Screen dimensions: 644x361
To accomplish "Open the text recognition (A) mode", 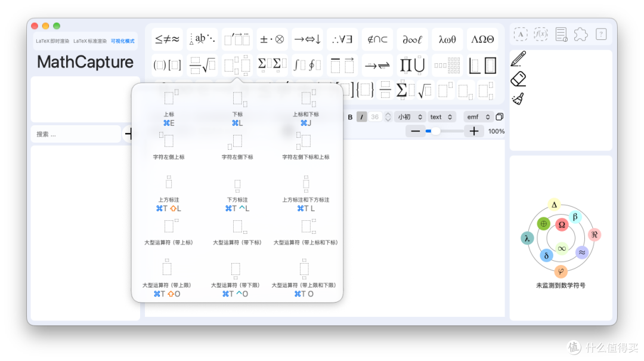I will coord(521,34).
